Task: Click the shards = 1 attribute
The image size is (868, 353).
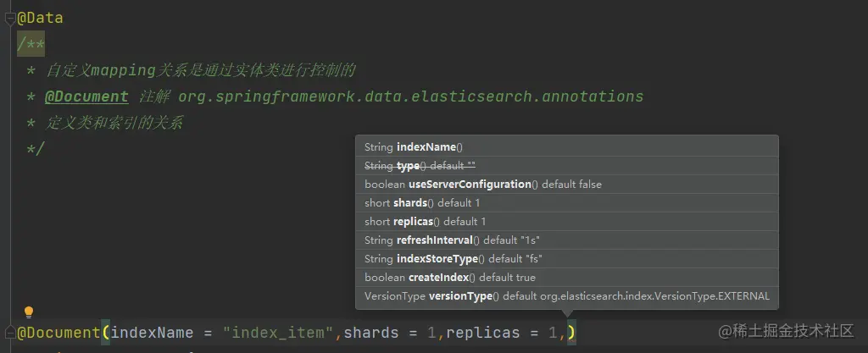Action: 391,333
